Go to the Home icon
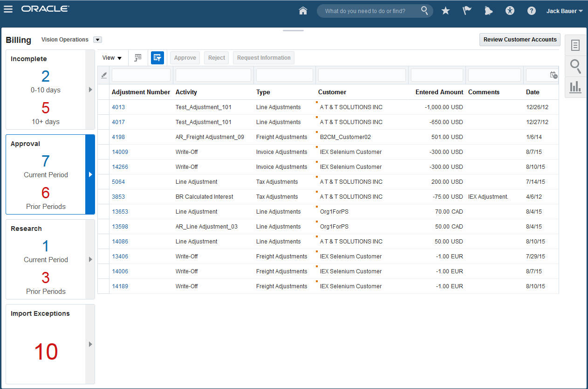This screenshot has height=389, width=588. 303,11
